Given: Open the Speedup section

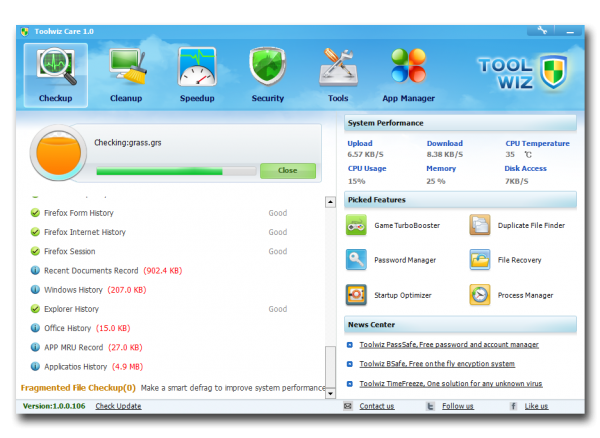Looking at the screenshot, I should pos(197,75).
